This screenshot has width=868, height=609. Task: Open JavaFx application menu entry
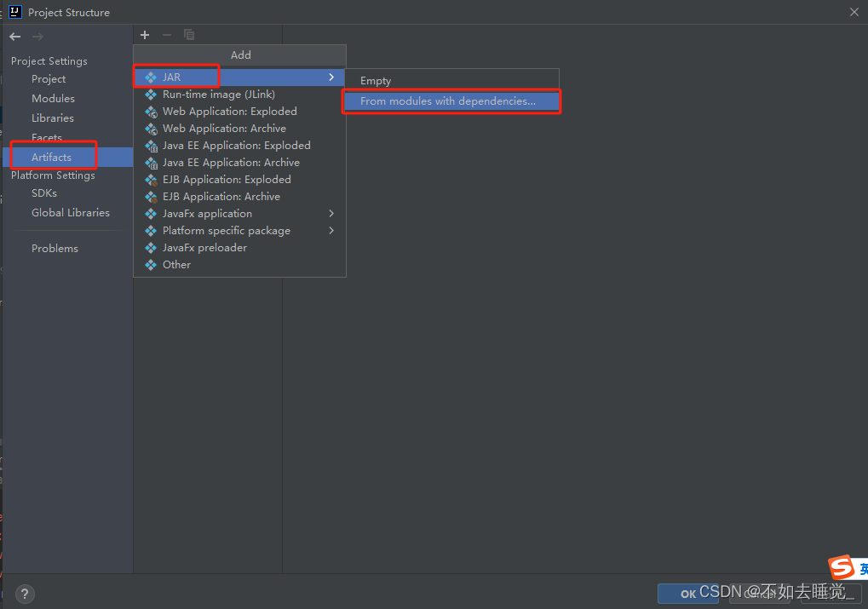[x=239, y=214]
